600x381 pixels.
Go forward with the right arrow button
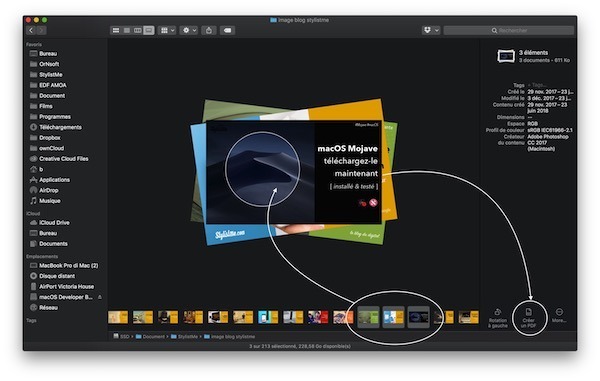[41, 30]
